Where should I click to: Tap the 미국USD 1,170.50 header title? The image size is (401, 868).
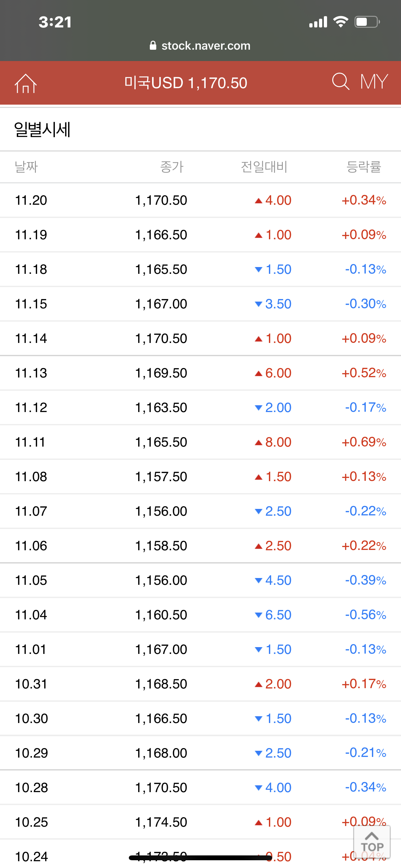pyautogui.click(x=186, y=83)
